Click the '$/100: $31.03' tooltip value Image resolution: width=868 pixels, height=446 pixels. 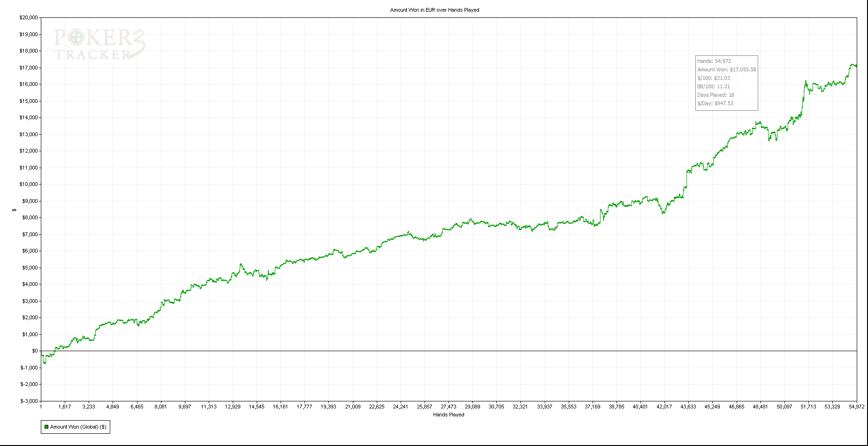point(714,78)
